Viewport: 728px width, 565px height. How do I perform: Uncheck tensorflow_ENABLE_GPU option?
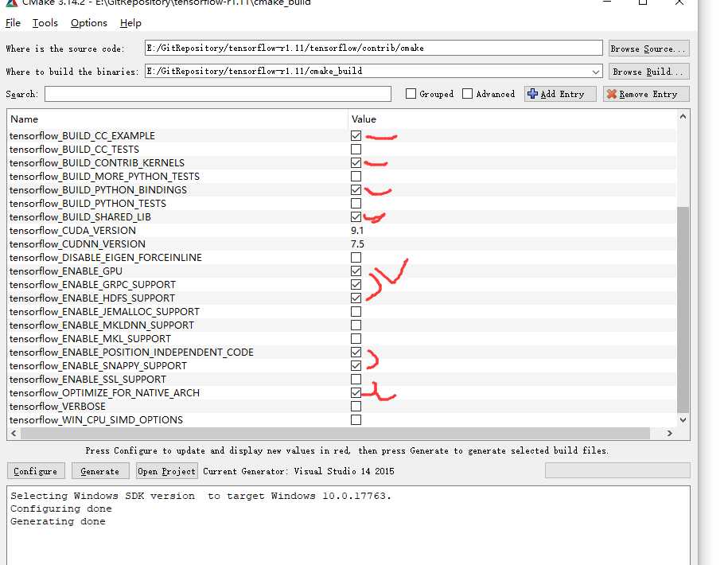(x=356, y=271)
